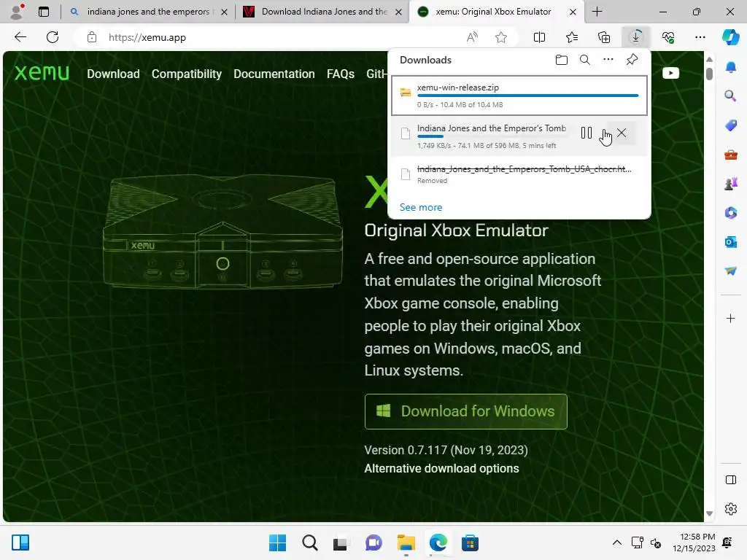Open Edge Settings and more menu
The width and height of the screenshot is (747, 560).
(700, 37)
